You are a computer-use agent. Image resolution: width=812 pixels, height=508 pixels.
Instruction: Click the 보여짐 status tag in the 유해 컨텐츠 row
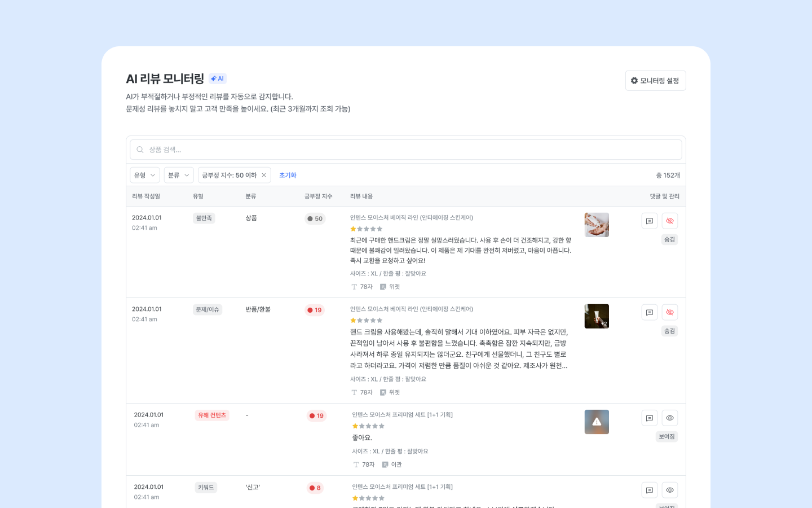point(667,436)
